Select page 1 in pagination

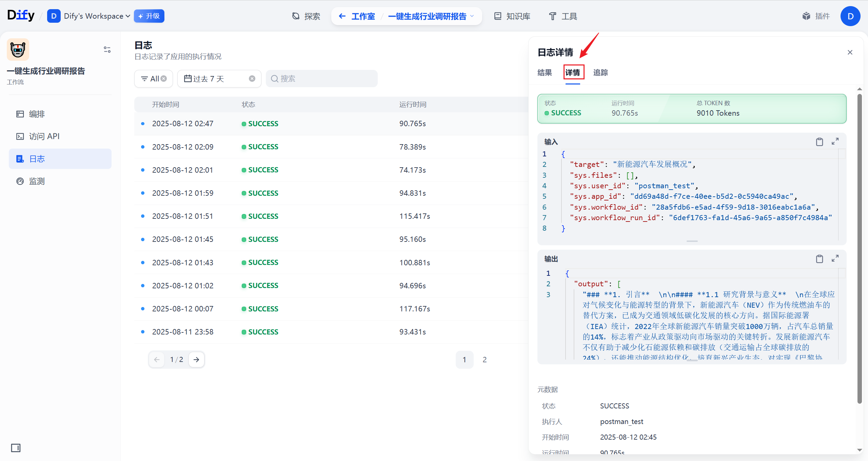click(464, 360)
